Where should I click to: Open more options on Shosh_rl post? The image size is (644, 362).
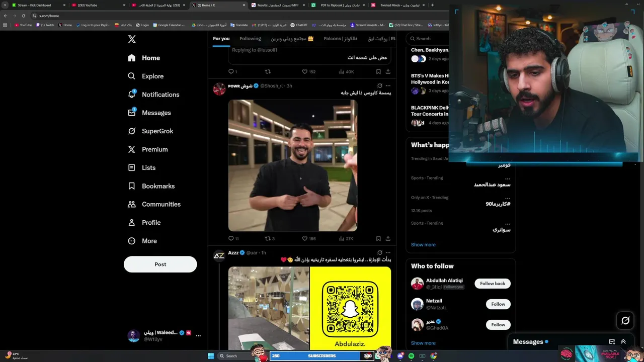[x=388, y=86]
